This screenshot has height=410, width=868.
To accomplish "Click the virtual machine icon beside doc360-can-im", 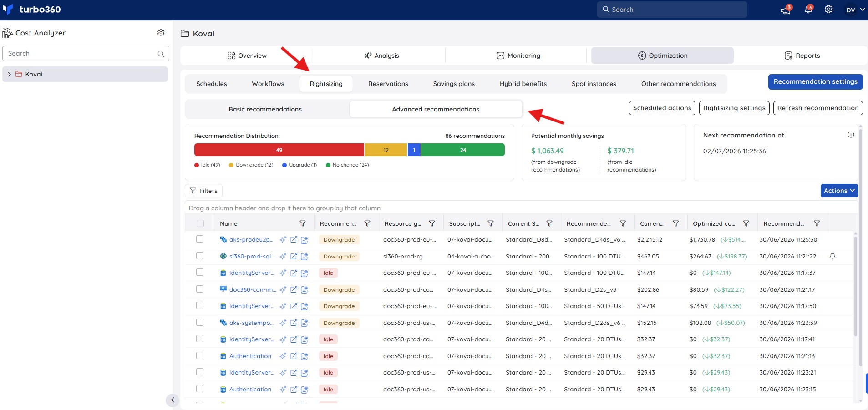I will click(223, 289).
